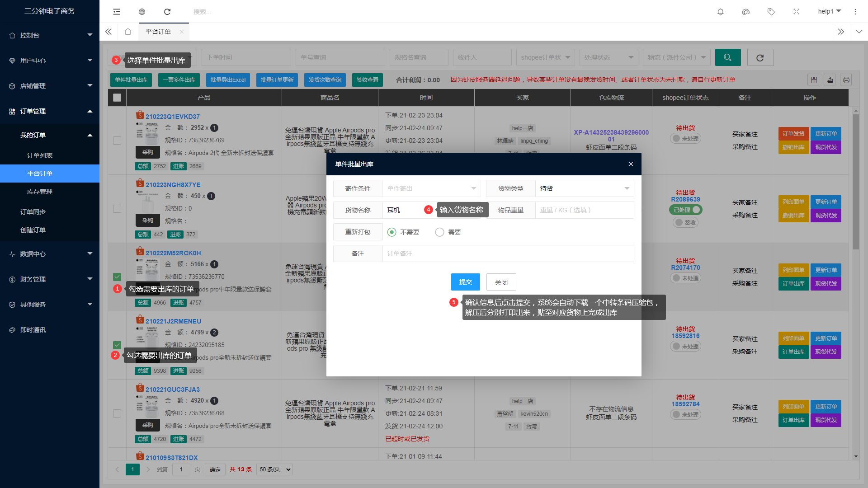Open 订单列表 in sidebar
This screenshot has height=488, width=868.
40,155
